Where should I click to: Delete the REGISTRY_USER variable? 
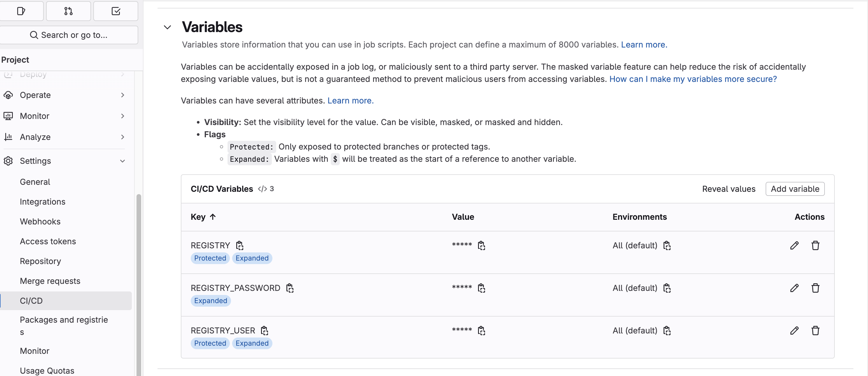tap(815, 331)
